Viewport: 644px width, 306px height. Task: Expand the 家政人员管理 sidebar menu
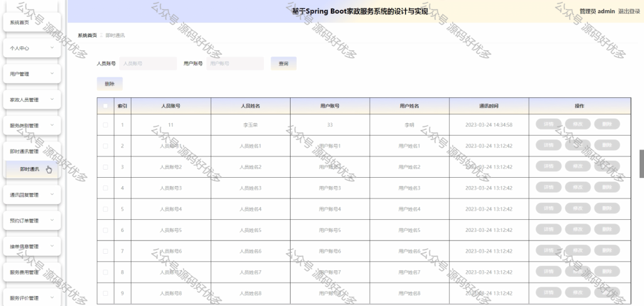click(x=32, y=100)
